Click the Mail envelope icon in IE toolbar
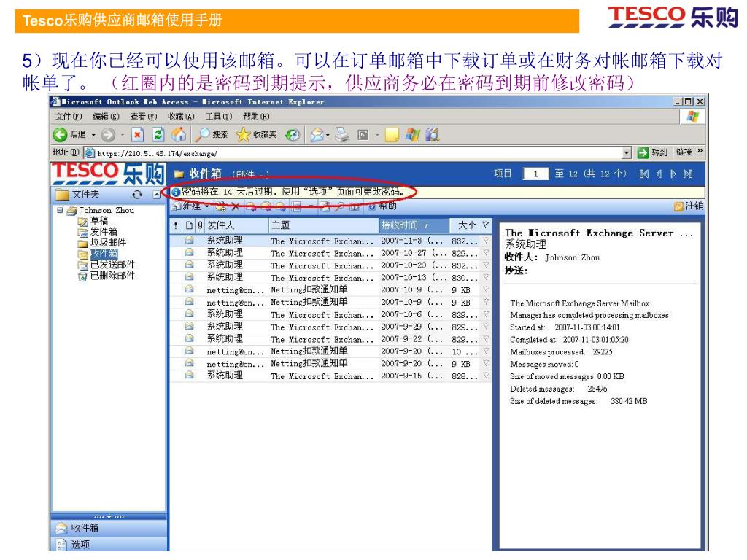 point(317,135)
